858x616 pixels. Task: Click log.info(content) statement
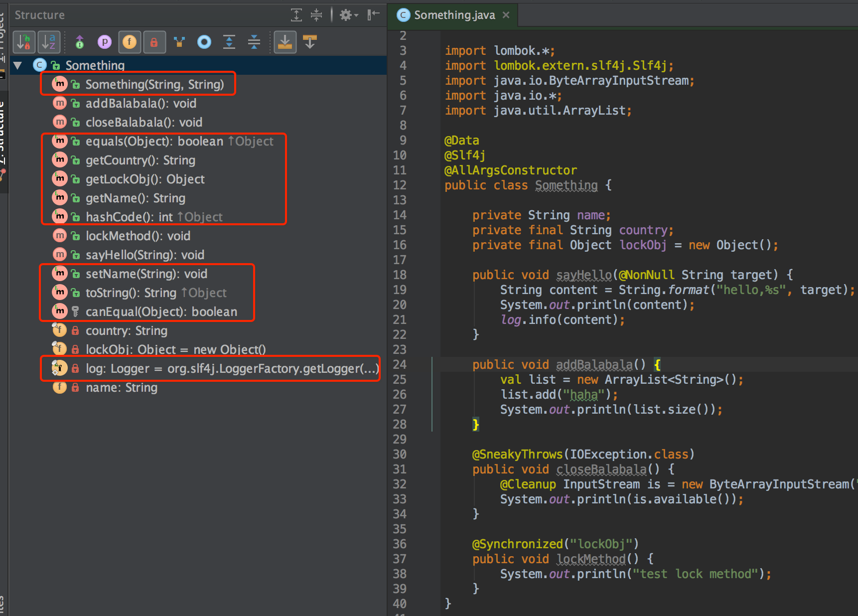(563, 320)
